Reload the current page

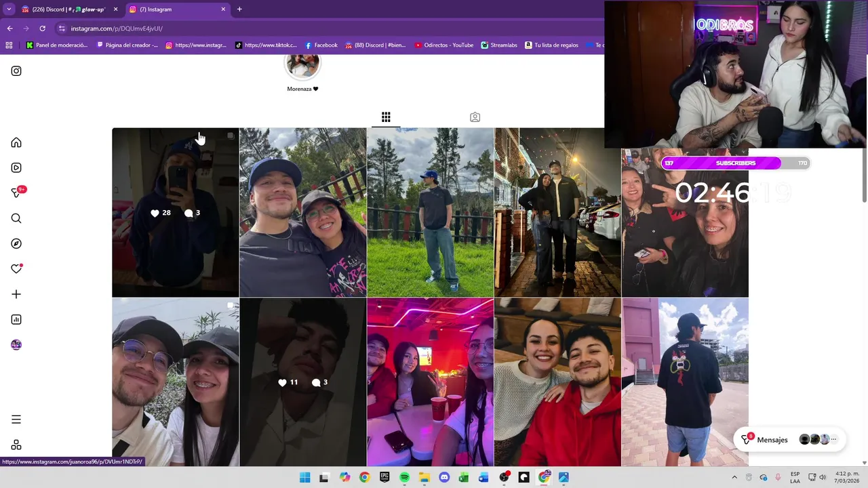[42, 28]
